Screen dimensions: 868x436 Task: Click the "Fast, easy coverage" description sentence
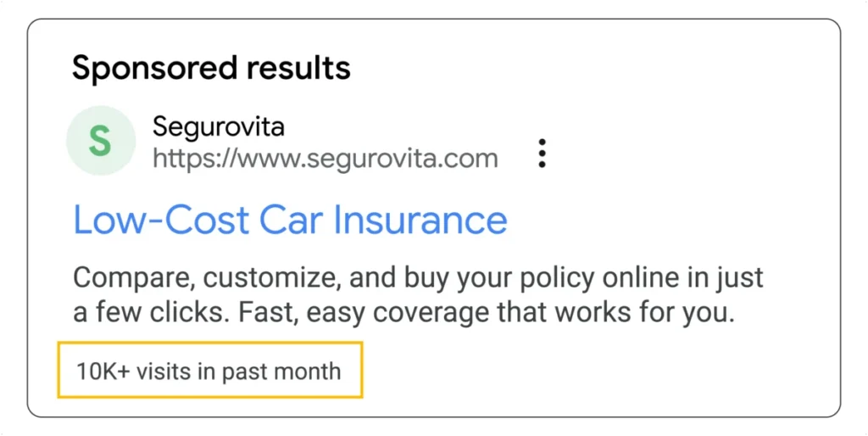(486, 312)
